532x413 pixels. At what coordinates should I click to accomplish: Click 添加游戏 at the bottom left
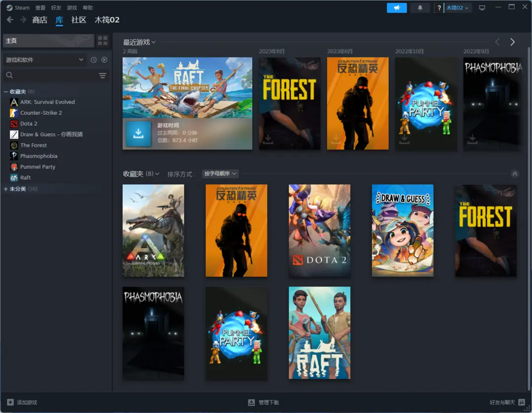[22, 403]
